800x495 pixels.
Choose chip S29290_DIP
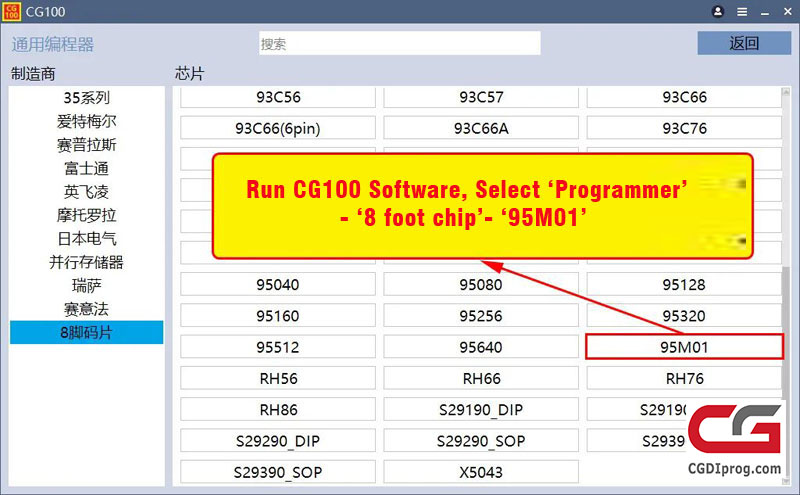click(x=278, y=441)
